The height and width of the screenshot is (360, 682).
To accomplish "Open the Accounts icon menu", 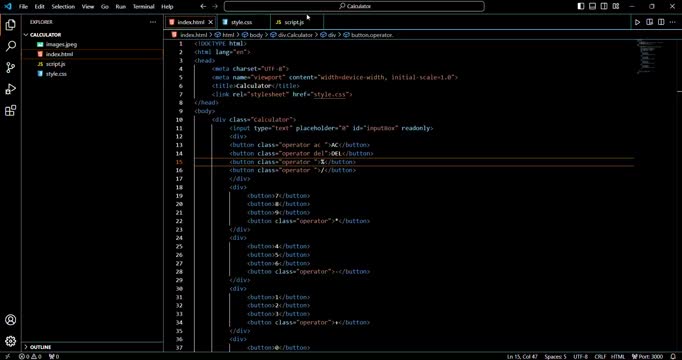I will (x=11, y=320).
